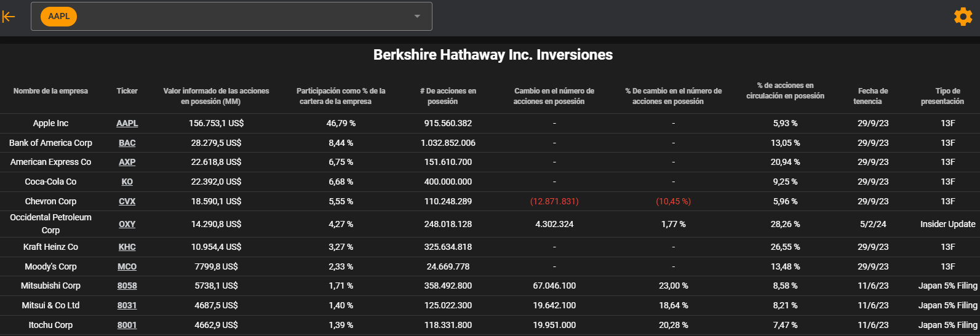Open the 8058 Mitsubishi ticker link
This screenshot has width=980, height=336.
[x=127, y=286]
